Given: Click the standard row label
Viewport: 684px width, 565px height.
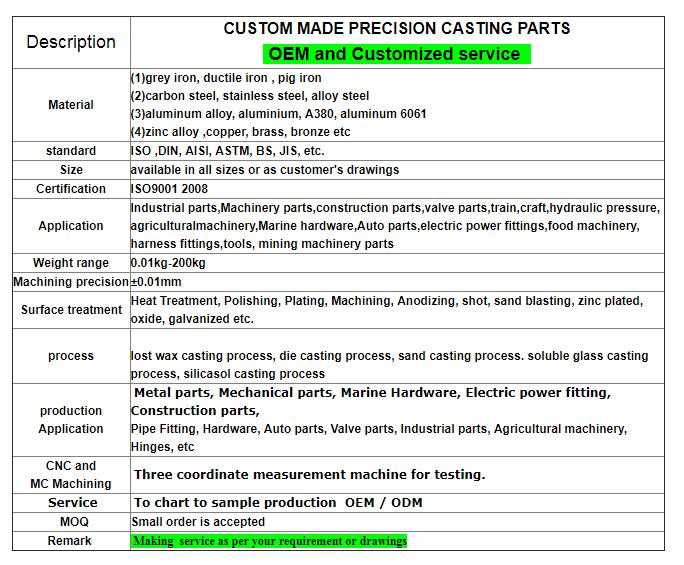Looking at the screenshot, I should (x=71, y=151).
